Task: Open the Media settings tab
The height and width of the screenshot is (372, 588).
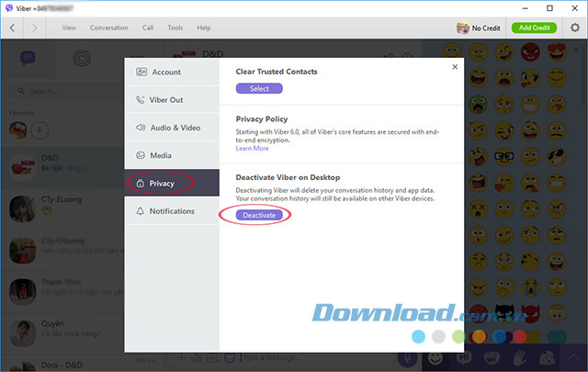Action: (x=172, y=155)
